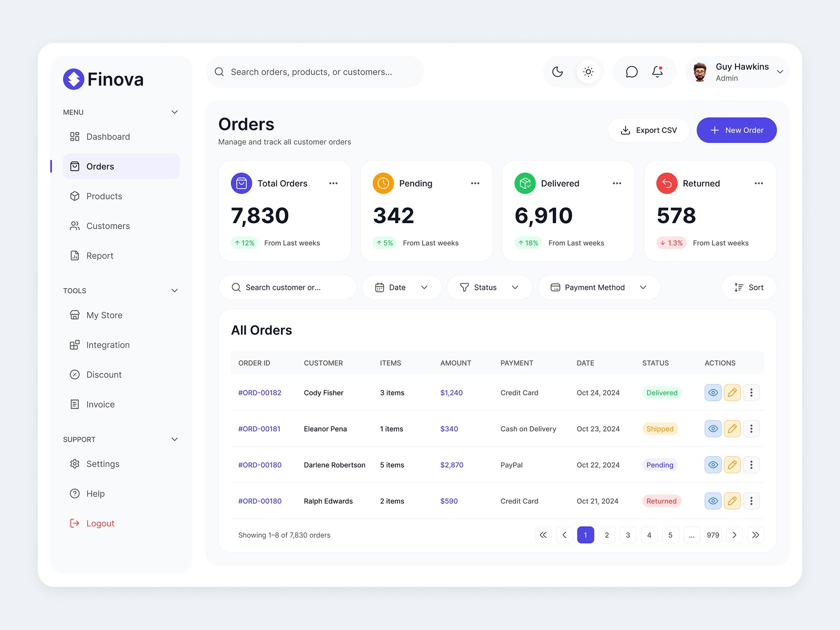
Task: Open Discount page
Action: tap(121, 375)
